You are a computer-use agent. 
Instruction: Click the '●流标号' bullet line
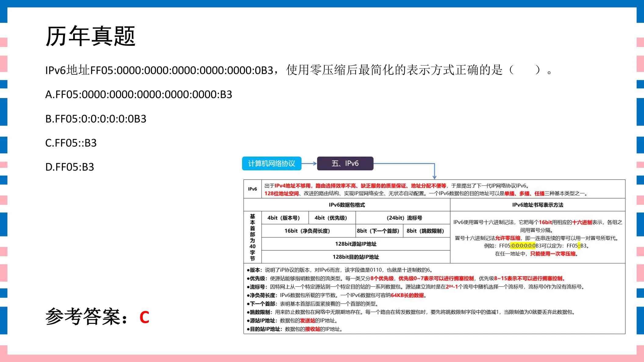tap(416, 287)
